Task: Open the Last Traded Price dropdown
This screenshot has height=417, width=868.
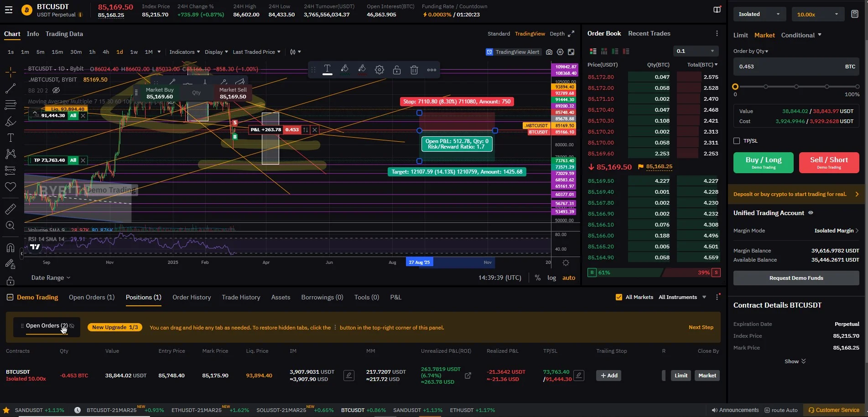Action: click(x=257, y=52)
